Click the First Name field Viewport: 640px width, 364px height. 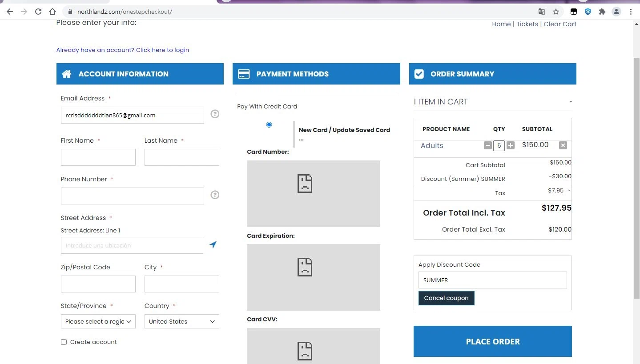(x=98, y=157)
